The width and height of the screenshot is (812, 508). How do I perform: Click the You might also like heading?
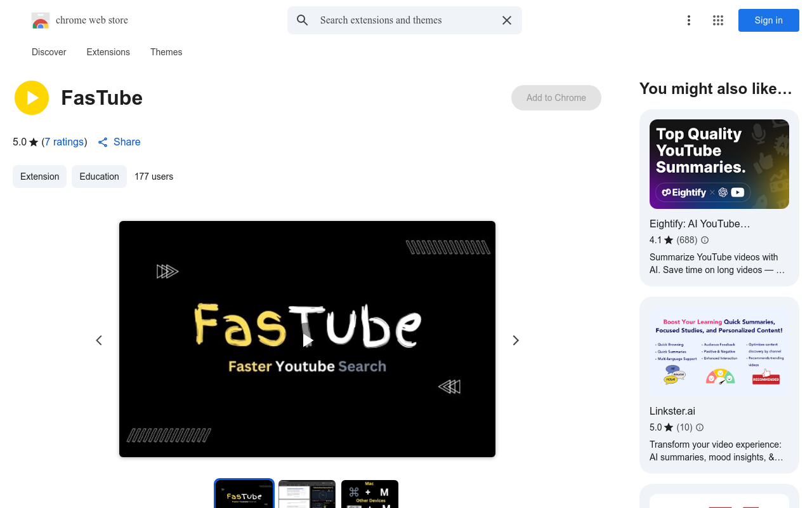pos(716,89)
